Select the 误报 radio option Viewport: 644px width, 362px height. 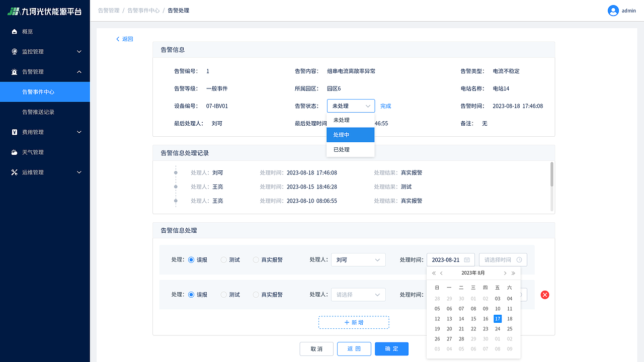click(191, 259)
